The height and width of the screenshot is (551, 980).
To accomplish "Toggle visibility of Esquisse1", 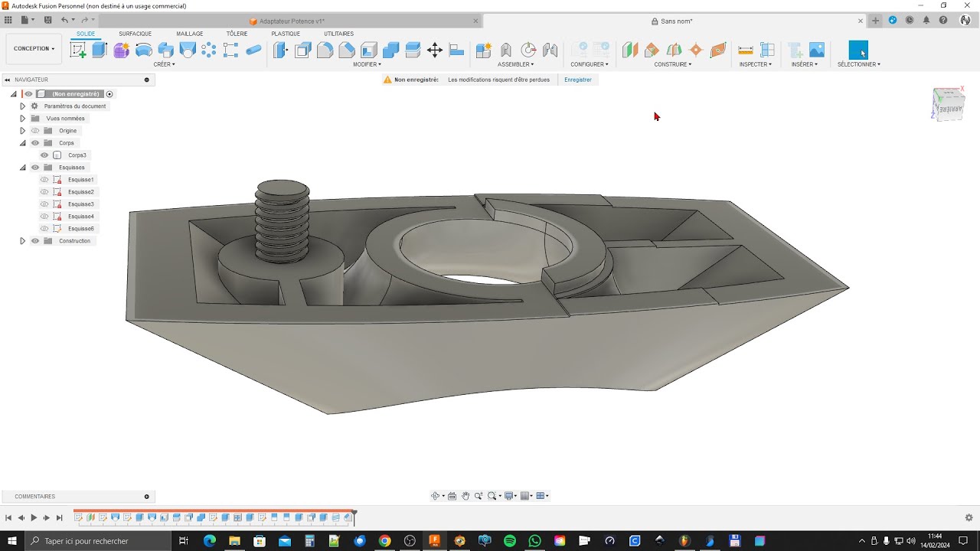I will pos(44,180).
